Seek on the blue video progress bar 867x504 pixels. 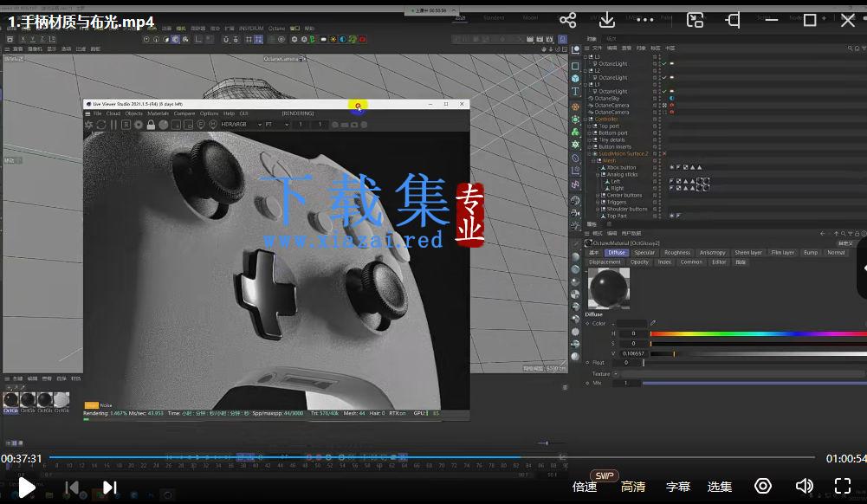pos(431,457)
